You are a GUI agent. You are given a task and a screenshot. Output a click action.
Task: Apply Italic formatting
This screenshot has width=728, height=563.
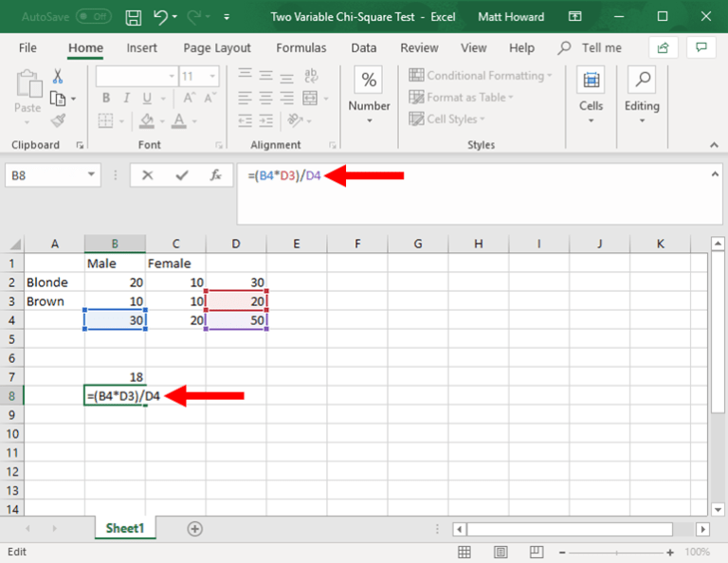click(126, 98)
